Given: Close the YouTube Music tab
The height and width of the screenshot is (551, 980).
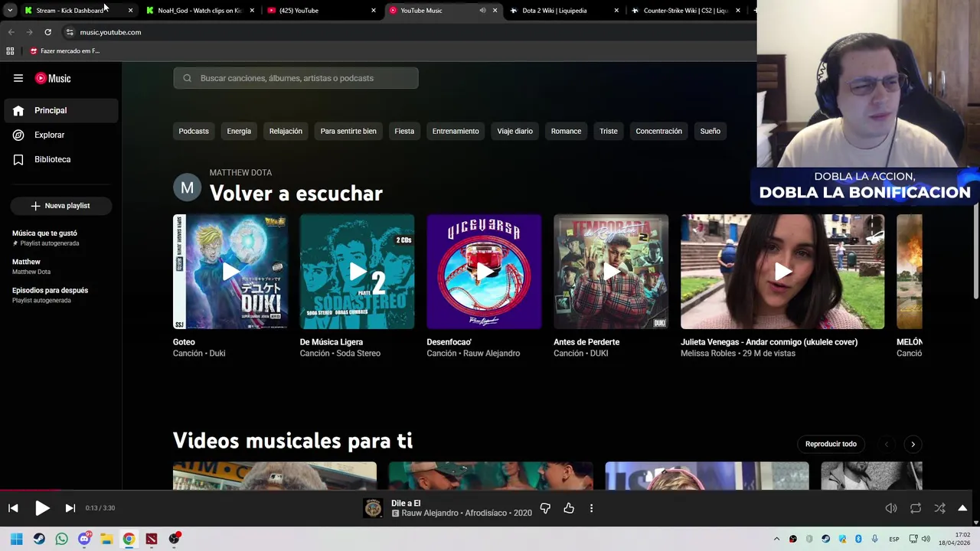Looking at the screenshot, I should 495,11.
